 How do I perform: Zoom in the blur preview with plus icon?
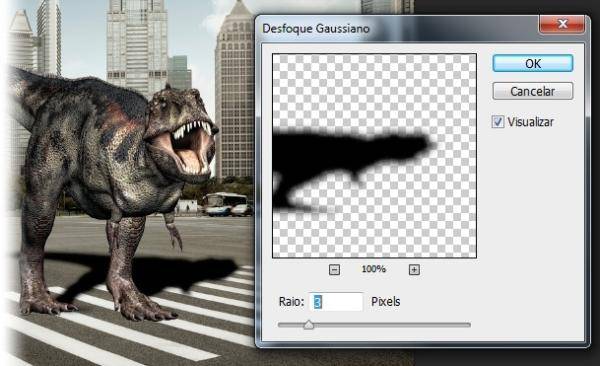coord(414,270)
